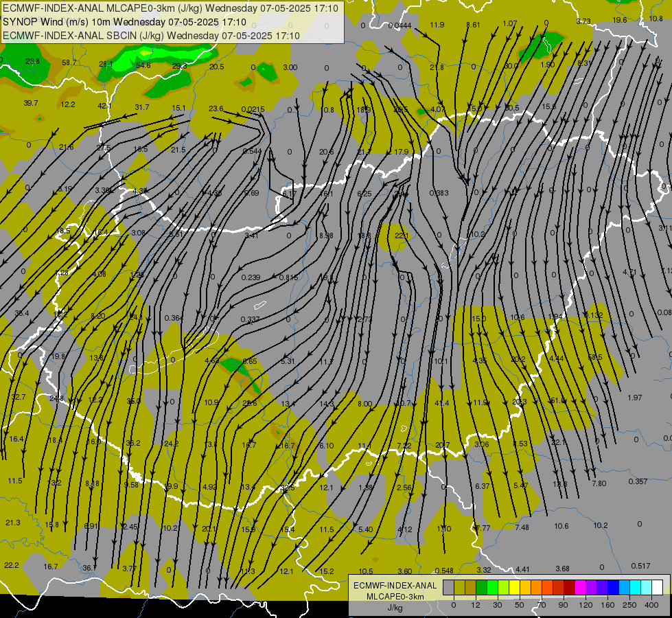Click the map value '36.7'
The width and height of the screenshot is (672, 618).
(89, 569)
